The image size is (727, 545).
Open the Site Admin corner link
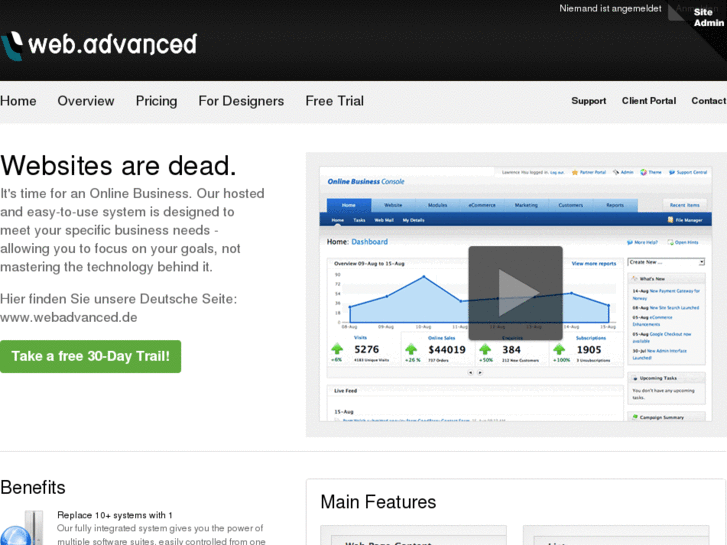[x=708, y=17]
